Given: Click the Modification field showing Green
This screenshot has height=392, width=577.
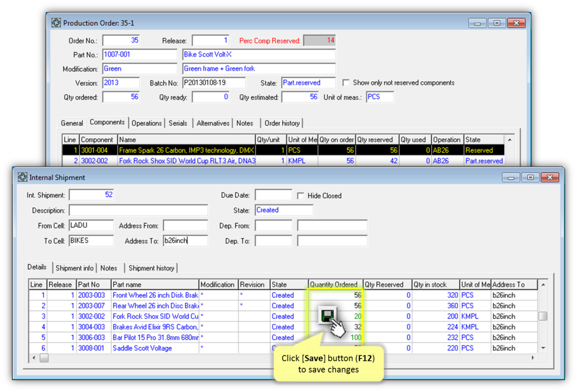Looking at the screenshot, I should coord(139,69).
